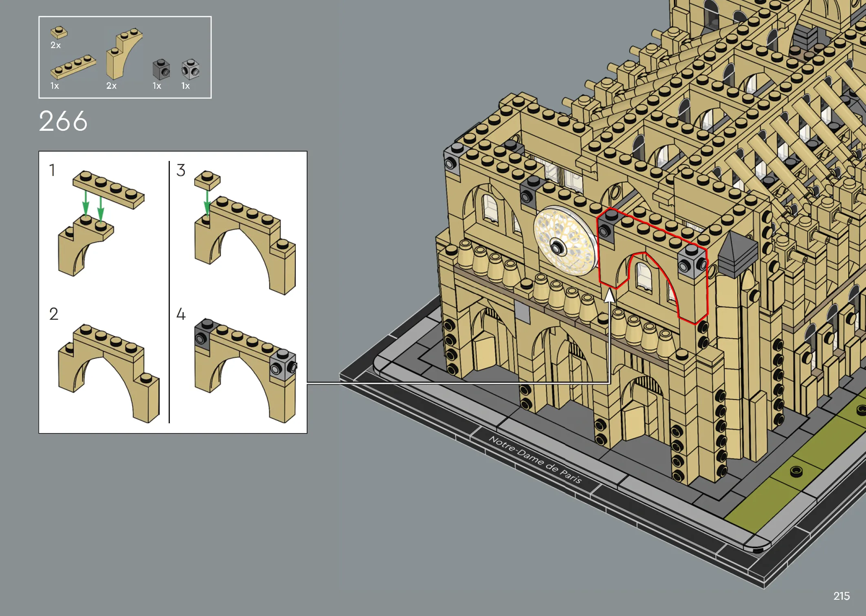Click the 1x4 plate being placed in sub-step 1
The height and width of the screenshot is (616, 866).
[108, 190]
